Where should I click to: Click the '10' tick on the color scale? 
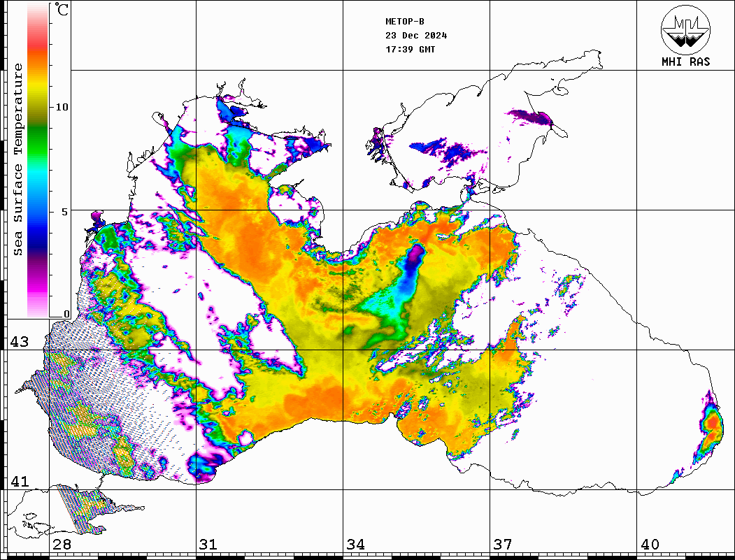point(62,107)
